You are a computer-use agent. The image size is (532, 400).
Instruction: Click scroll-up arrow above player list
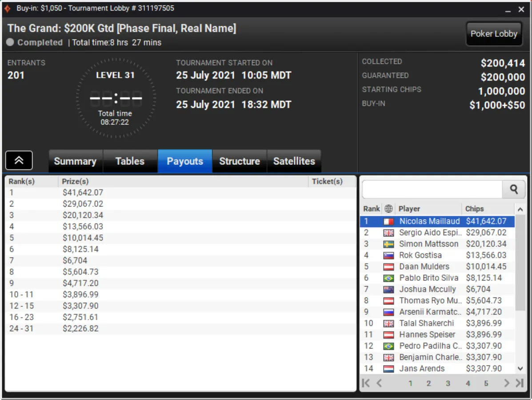(520, 210)
